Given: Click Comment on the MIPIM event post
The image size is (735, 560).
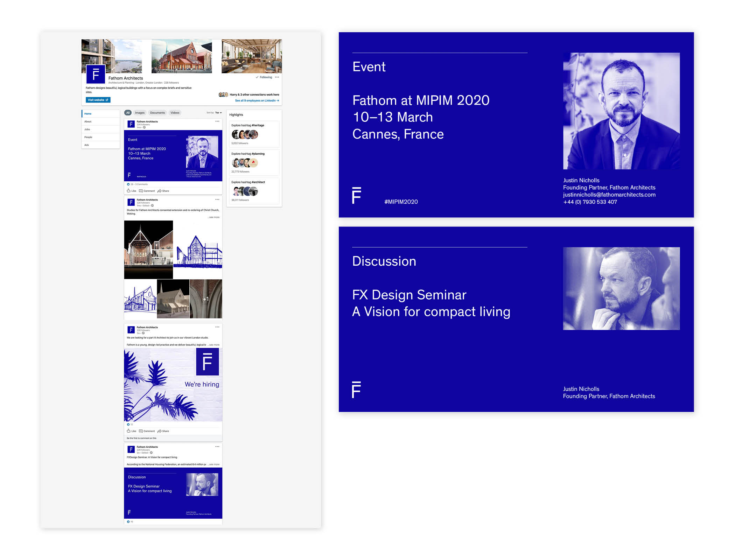Looking at the screenshot, I should (147, 191).
